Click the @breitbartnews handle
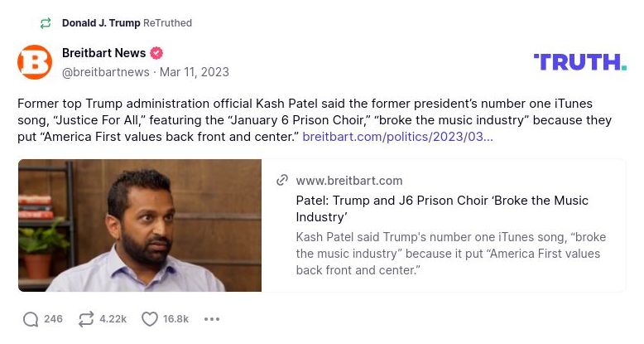Screen dimensions: 644x344 click(x=106, y=72)
